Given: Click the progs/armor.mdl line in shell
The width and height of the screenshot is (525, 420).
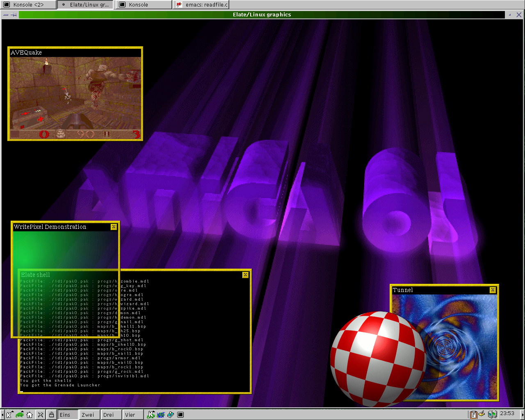Looking at the screenshot, I should pyautogui.click(x=80, y=358).
